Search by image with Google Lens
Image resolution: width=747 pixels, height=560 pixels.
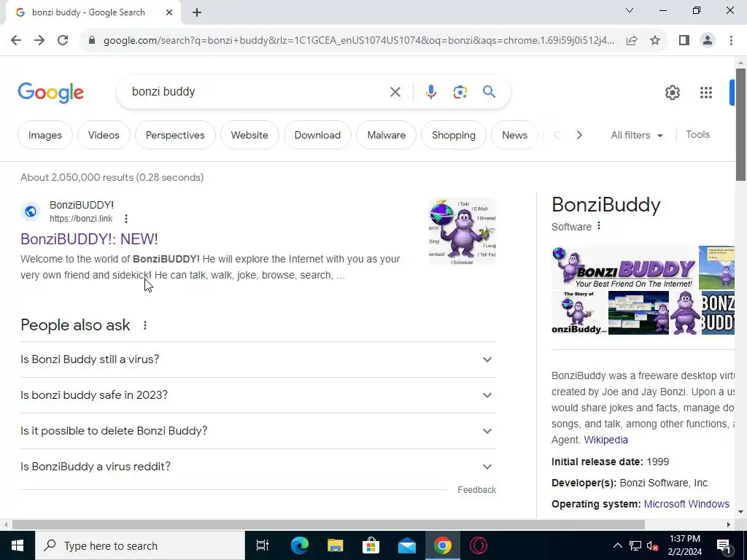point(460,92)
